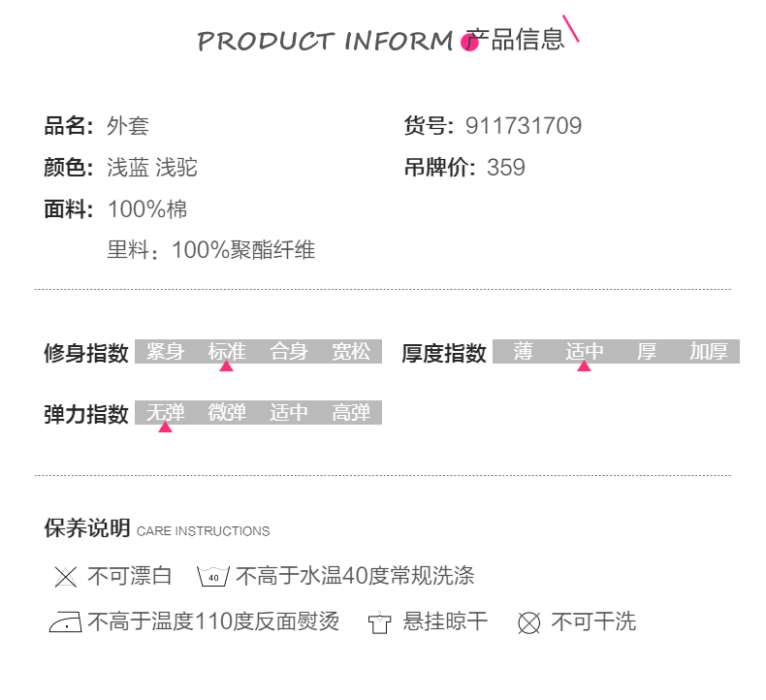Click the no dry-clean crossed circle icon
The width and height of the screenshot is (766, 700).
[x=529, y=623]
